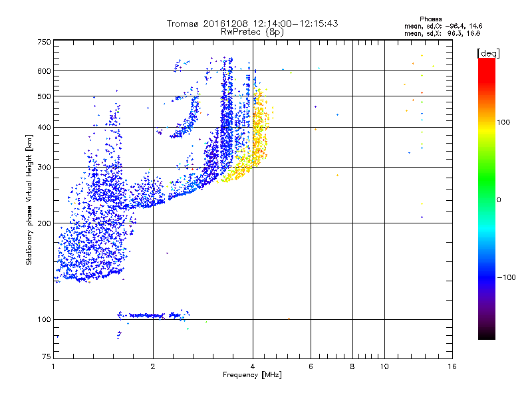This screenshot has width=532, height=399.
Task: Click the y-axis tick label '600'
Action: [x=44, y=71]
